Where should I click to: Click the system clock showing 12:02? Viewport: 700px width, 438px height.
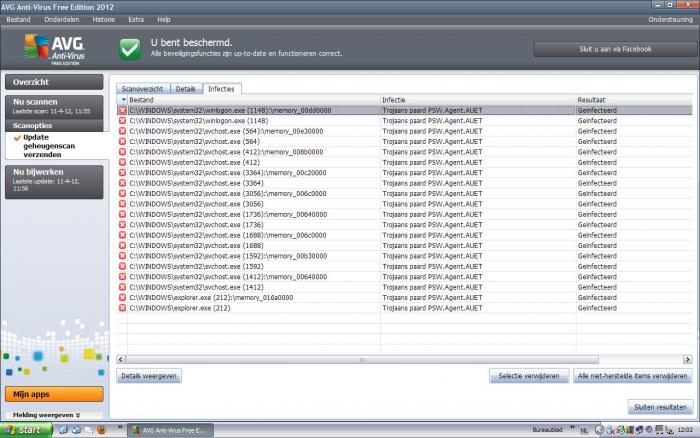pyautogui.click(x=685, y=430)
